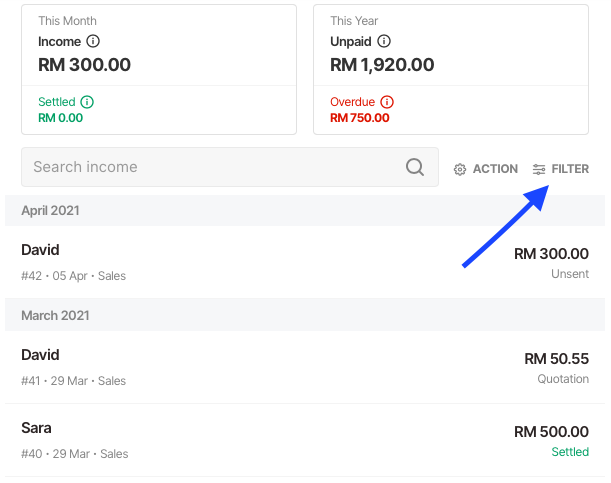Open the ACTION menu
611x483 pixels.
pos(486,169)
